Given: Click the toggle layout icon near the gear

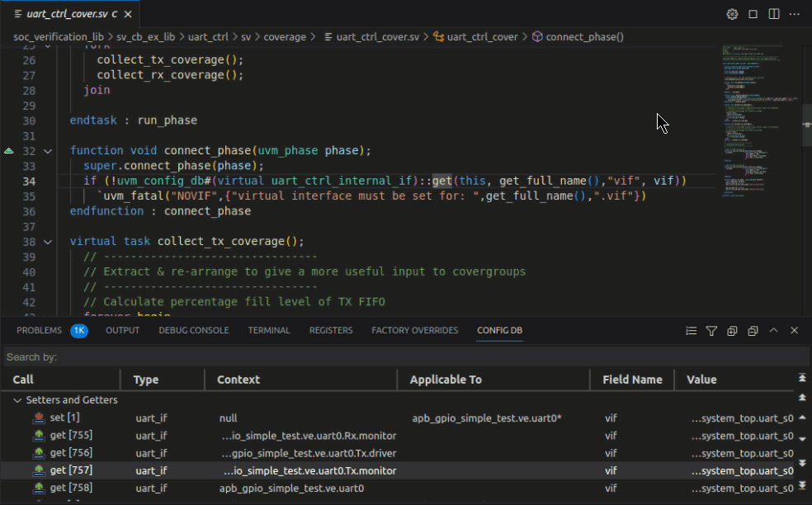Looking at the screenshot, I should 753,13.
